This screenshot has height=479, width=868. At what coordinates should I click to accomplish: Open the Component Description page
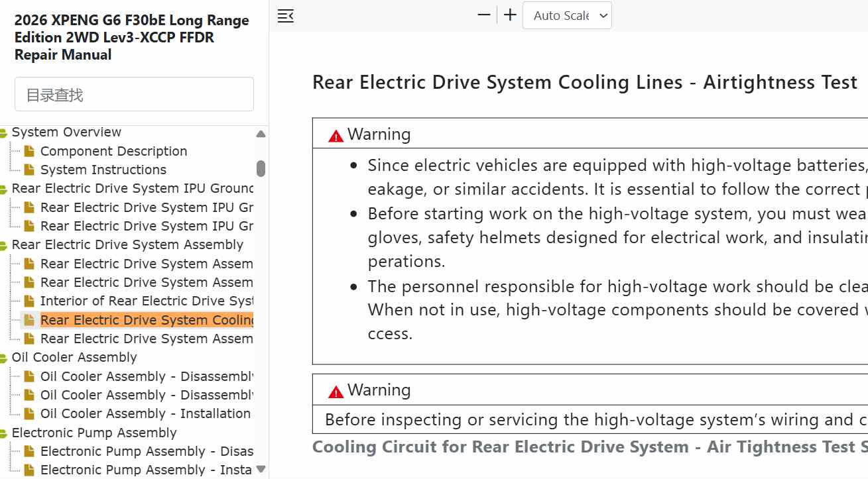[113, 151]
